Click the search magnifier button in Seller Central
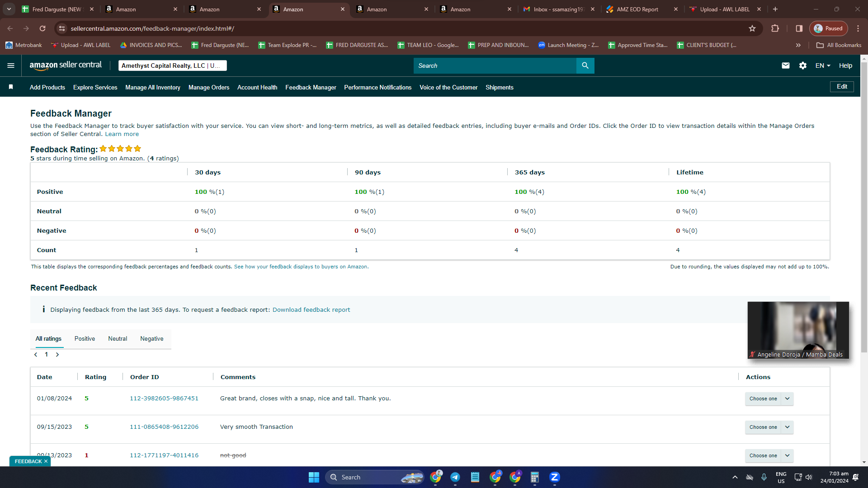The image size is (868, 488). [x=585, y=66]
